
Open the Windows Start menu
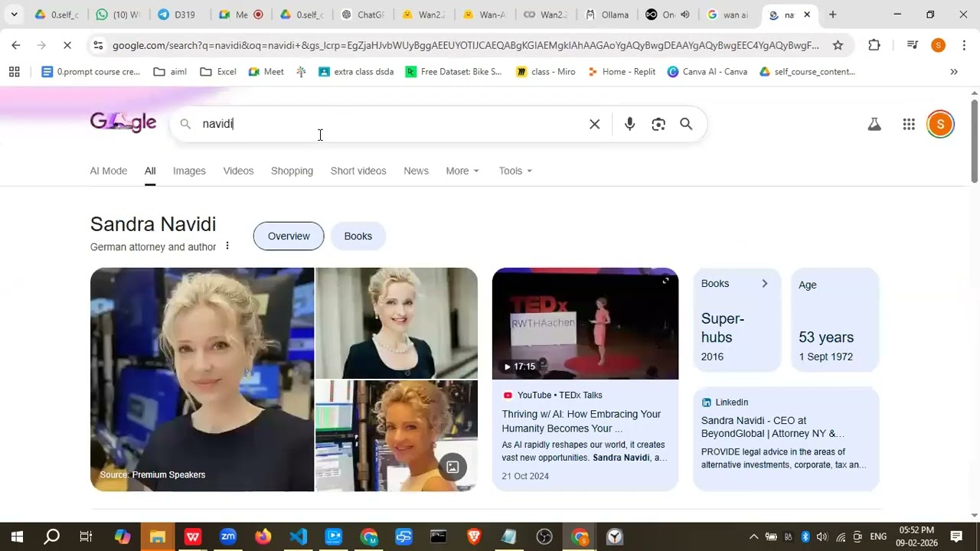point(17,536)
